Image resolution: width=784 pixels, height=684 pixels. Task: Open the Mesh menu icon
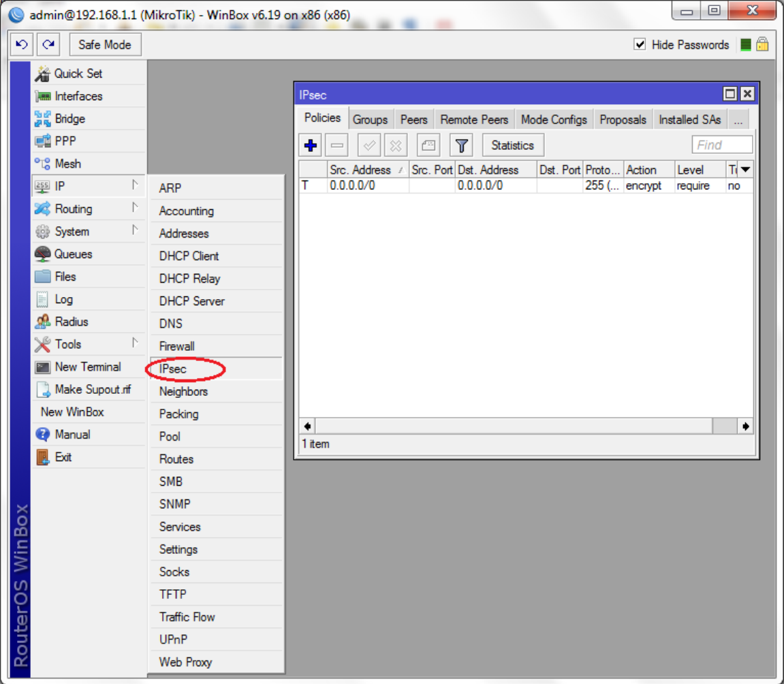(42, 164)
